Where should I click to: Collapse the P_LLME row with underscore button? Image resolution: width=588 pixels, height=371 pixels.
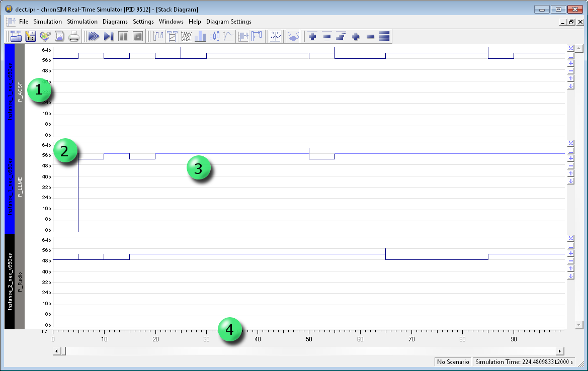click(571, 151)
